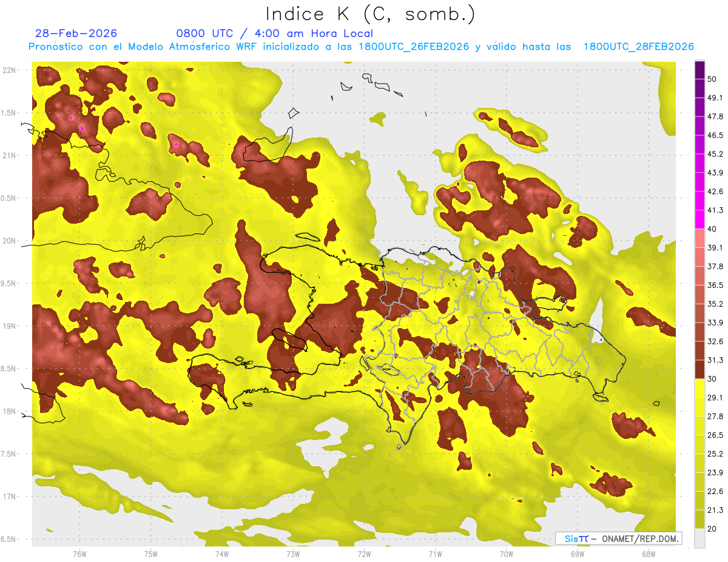Click the colorbar label "43.9"
Viewport: 728px width, 562px height.
click(716, 173)
